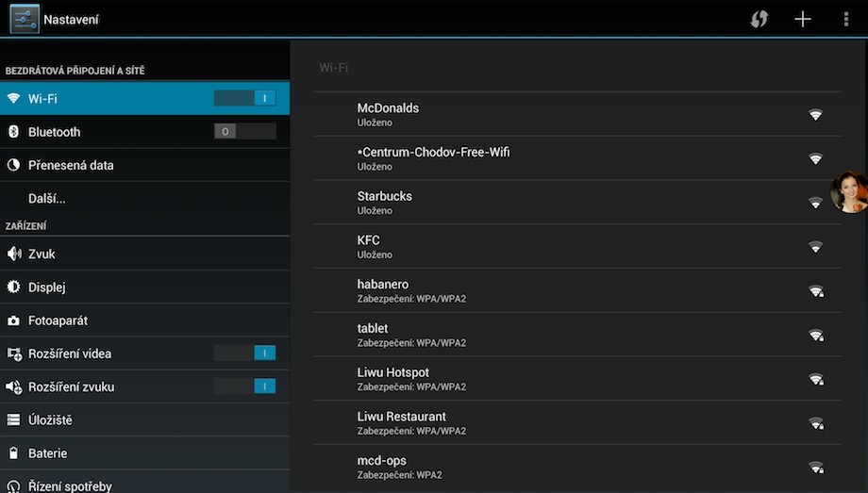Disable the Rozšíření videa switch
868x493 pixels.
pos(244,353)
